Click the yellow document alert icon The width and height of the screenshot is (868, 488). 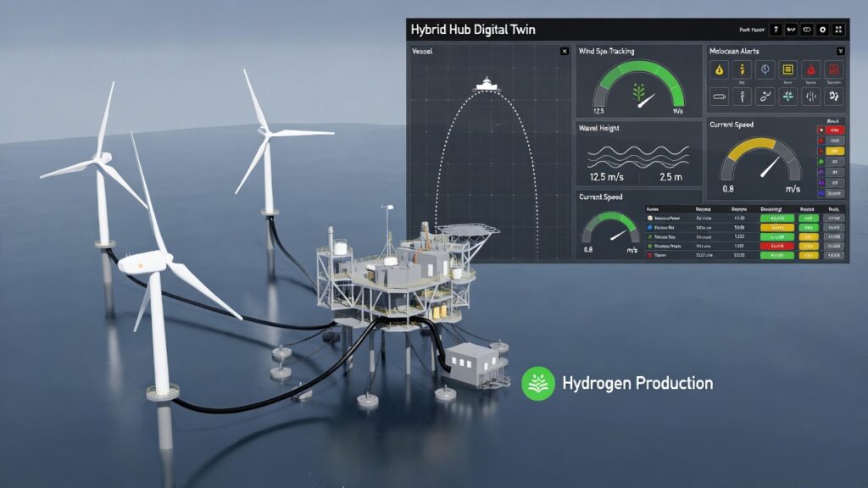(787, 70)
